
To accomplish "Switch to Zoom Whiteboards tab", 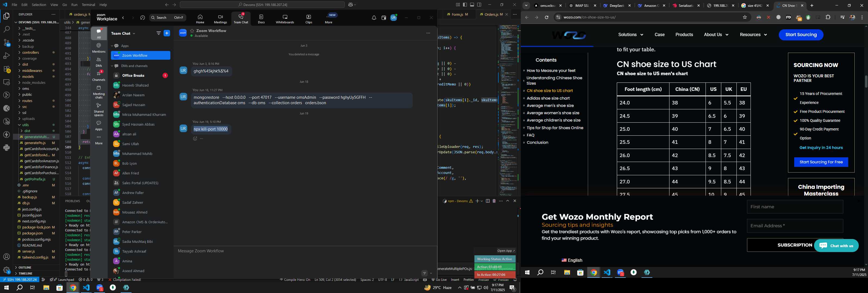I will point(285,19).
